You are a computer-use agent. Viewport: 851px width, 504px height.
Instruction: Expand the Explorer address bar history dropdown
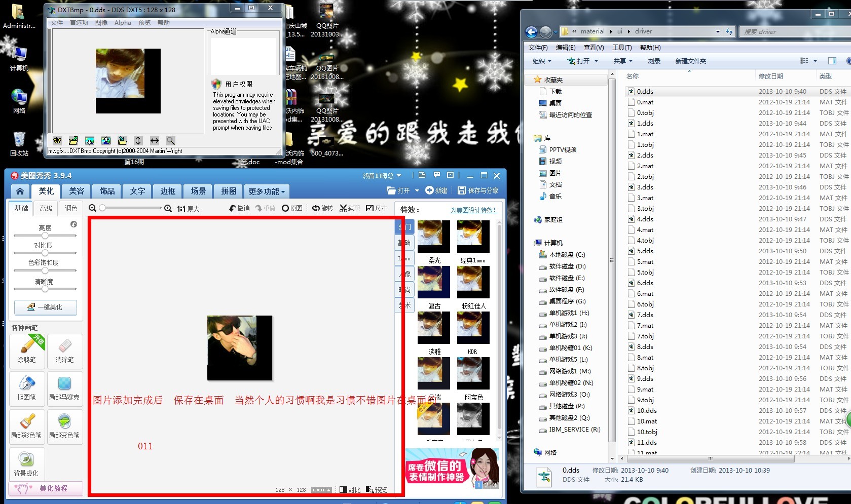coord(718,31)
